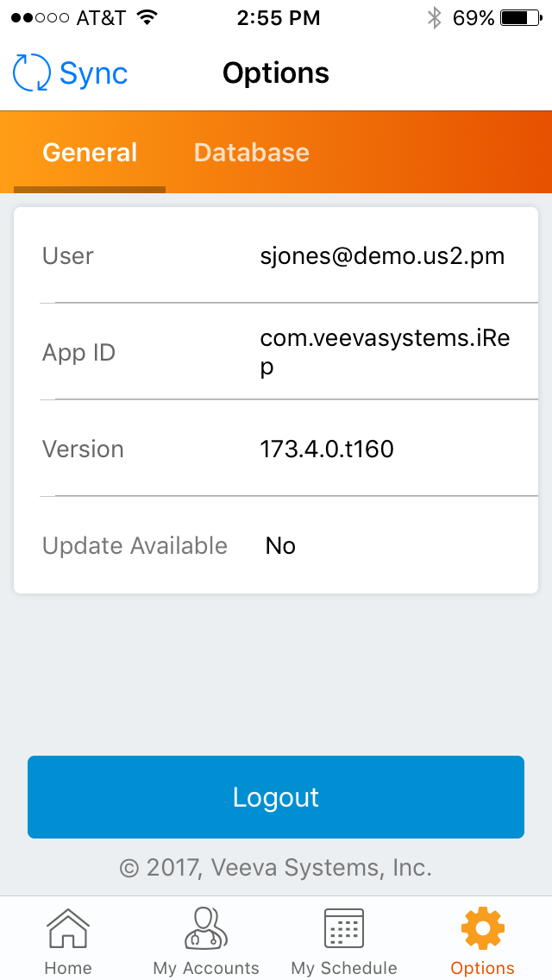This screenshot has width=552, height=980.
Task: Tap the Update Available row
Action: [276, 546]
